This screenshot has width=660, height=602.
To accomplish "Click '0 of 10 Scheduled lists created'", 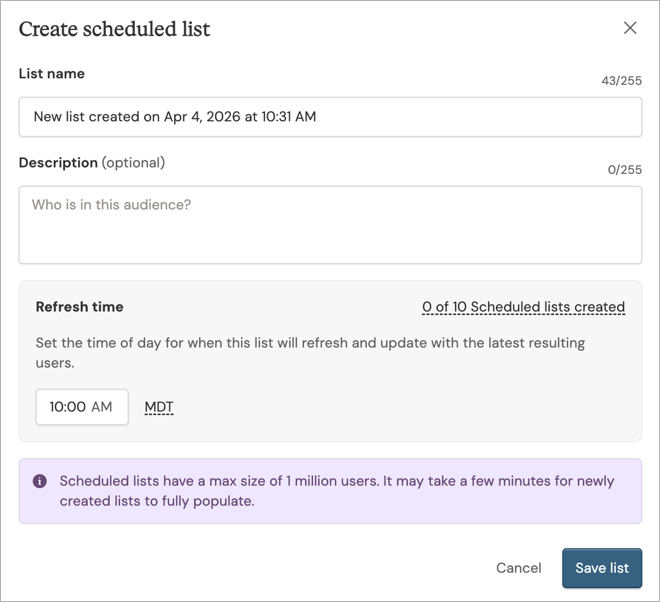I will [x=523, y=307].
